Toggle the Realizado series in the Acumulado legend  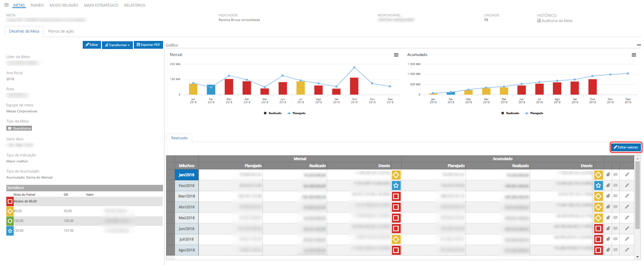click(510, 113)
